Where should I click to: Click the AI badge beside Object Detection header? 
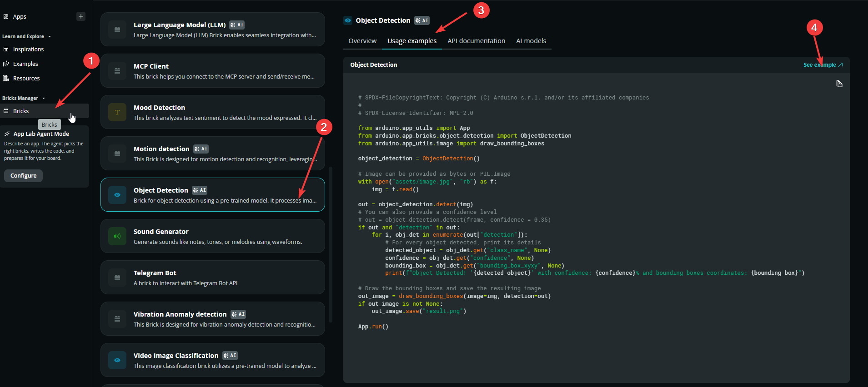[x=422, y=20]
